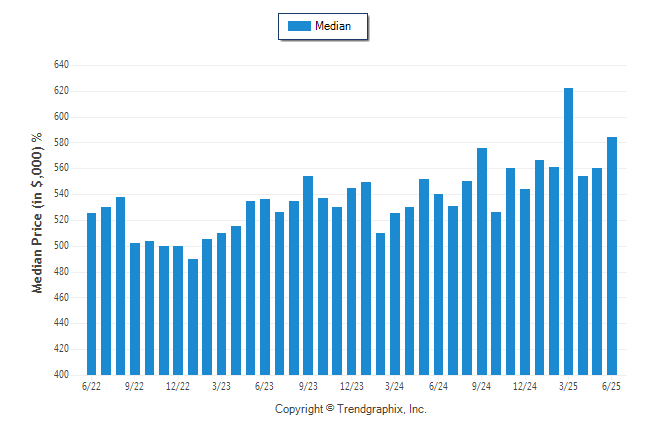Screen dimensions: 646x434
Task: Select the 6/25 bar at far right
Action: (x=612, y=256)
